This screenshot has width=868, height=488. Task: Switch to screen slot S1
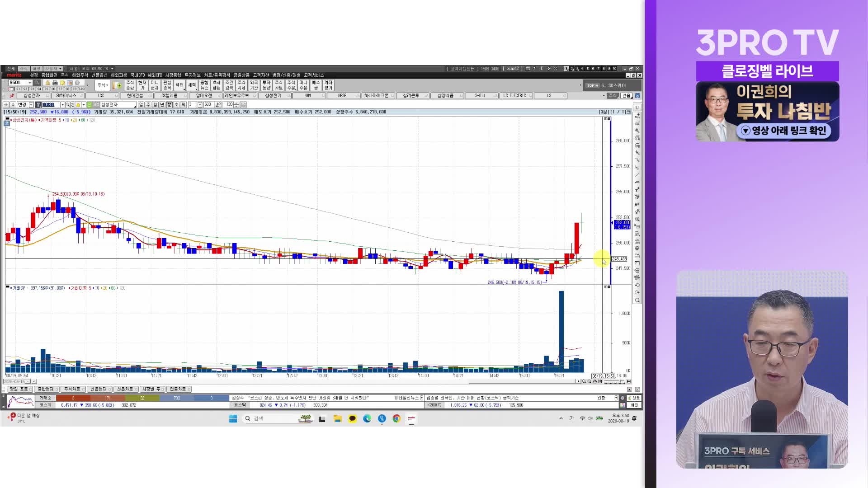click(x=18, y=89)
